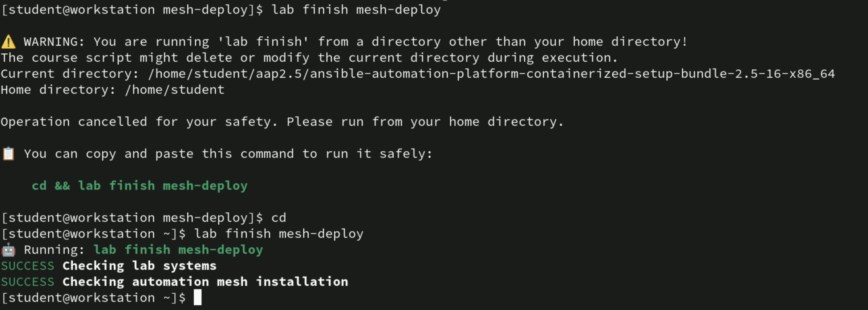Click the "The course script might delete" line
The height and width of the screenshot is (310, 868).
pyautogui.click(x=309, y=58)
